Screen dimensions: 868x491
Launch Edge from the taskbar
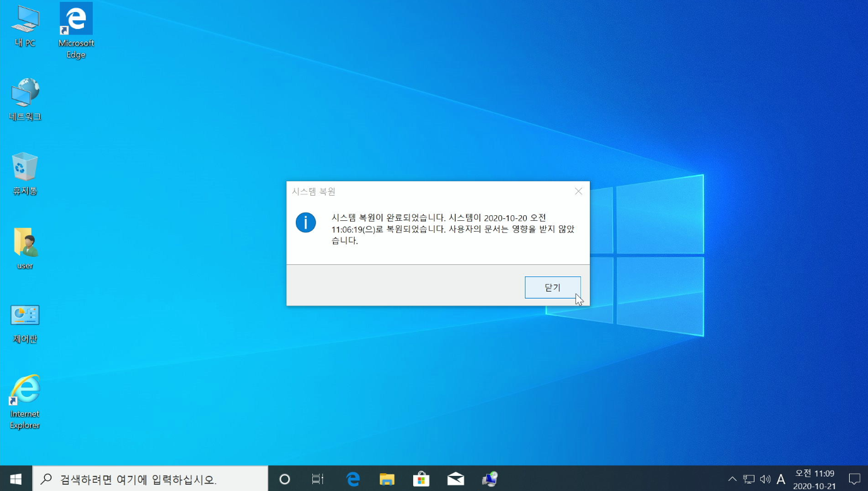pyautogui.click(x=353, y=479)
